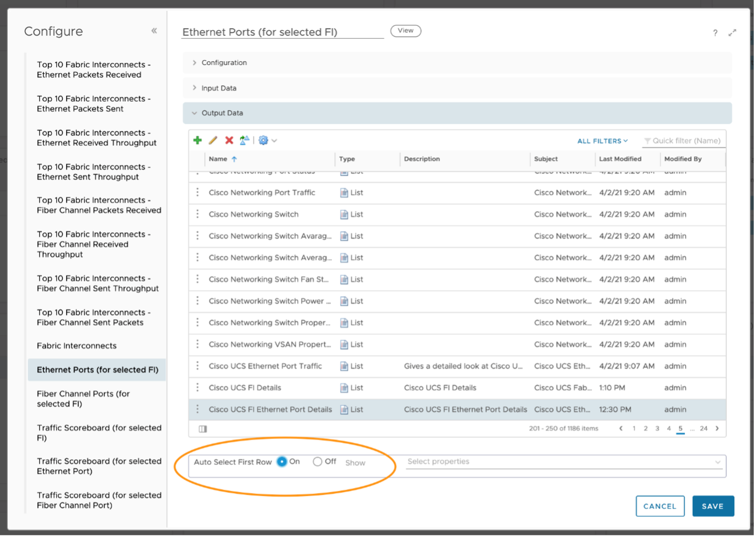Click the List icon in Cisco UCS Ethernet Port Traffic row

344,366
